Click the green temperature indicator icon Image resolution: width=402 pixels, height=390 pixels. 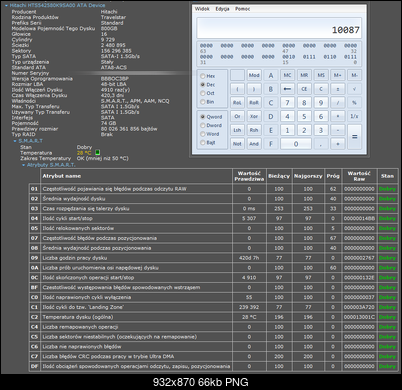tap(97, 152)
